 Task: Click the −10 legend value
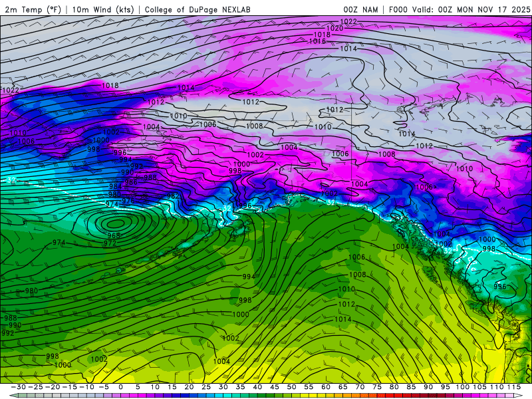tap(86, 387)
